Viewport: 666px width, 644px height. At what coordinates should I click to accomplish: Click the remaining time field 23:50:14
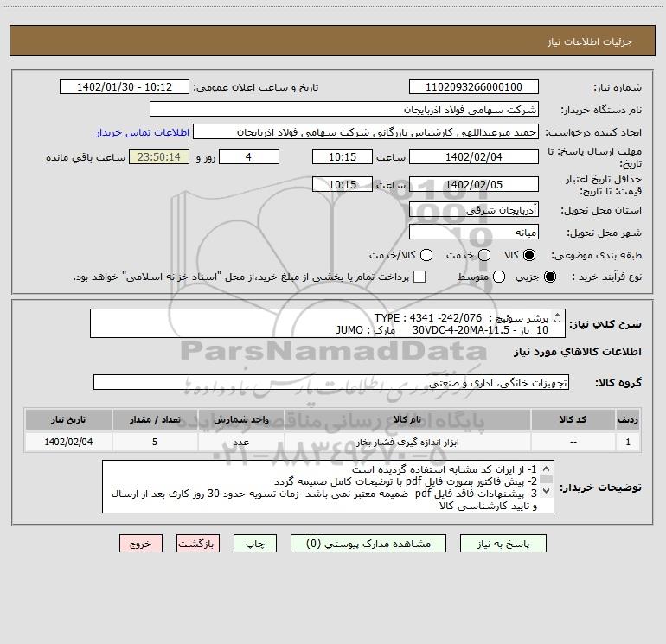click(x=159, y=156)
